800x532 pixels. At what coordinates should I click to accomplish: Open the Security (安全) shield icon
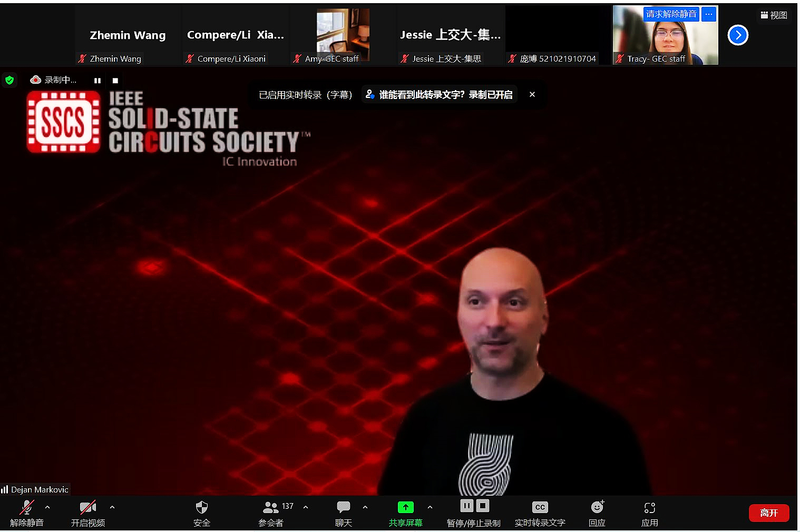click(x=201, y=507)
